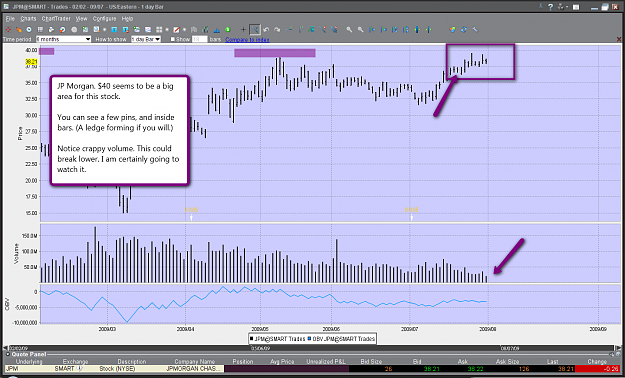Image resolution: width=625 pixels, height=378 pixels.
Task: Click the JPMORGAN CHAS... company name cell
Action: coord(193,369)
